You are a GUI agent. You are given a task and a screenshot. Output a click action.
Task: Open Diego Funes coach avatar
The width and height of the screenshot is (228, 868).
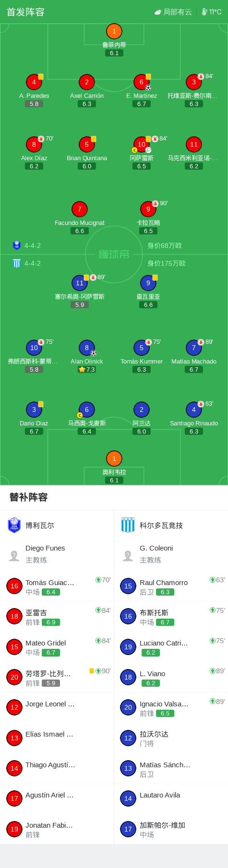pyautogui.click(x=14, y=555)
